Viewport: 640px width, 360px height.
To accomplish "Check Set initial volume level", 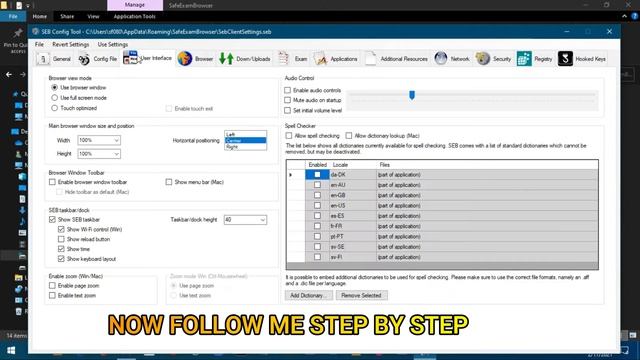I will (287, 111).
